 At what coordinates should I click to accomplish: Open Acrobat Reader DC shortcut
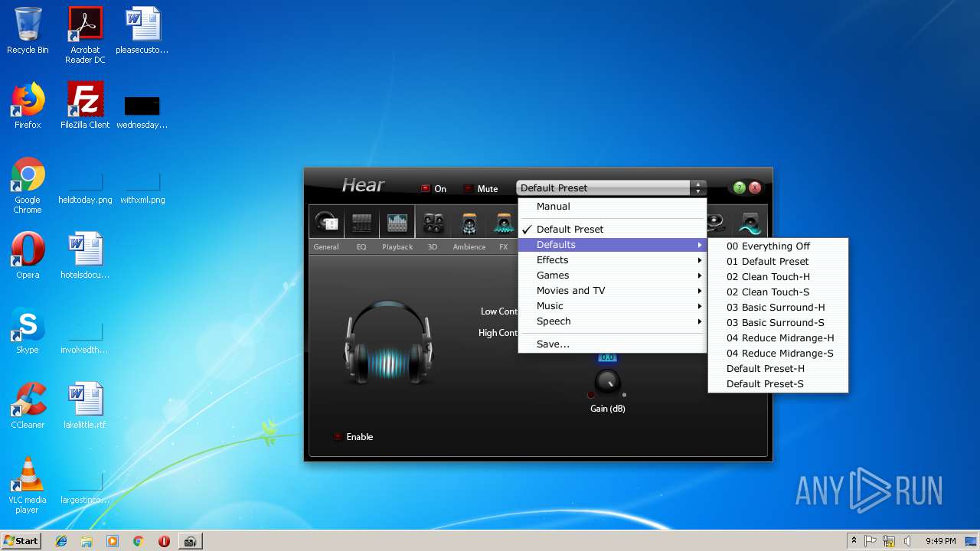(85, 35)
